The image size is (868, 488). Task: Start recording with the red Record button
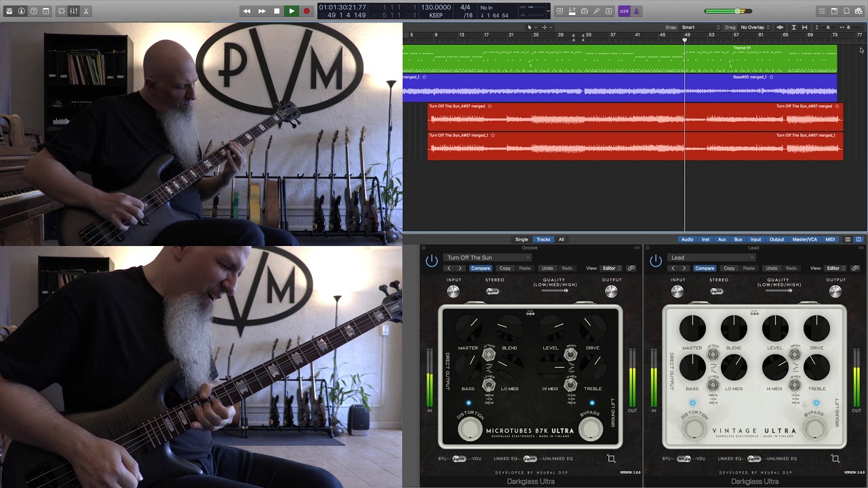(x=307, y=11)
